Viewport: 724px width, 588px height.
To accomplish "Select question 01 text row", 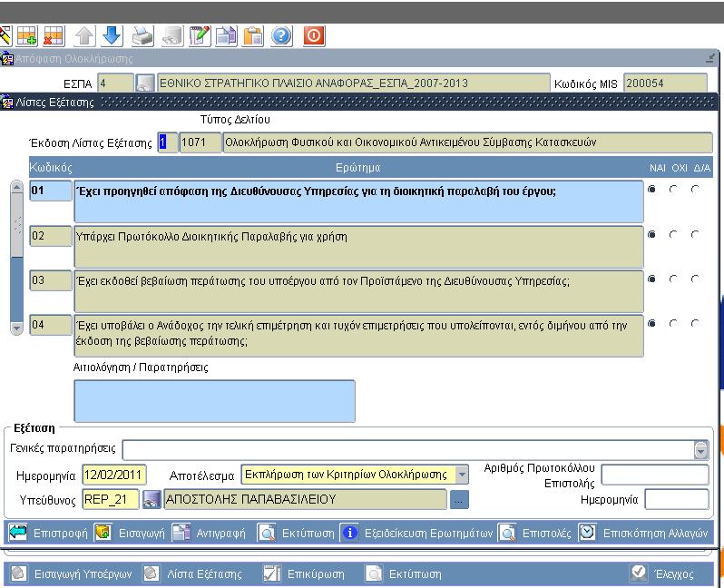I will (358, 201).
